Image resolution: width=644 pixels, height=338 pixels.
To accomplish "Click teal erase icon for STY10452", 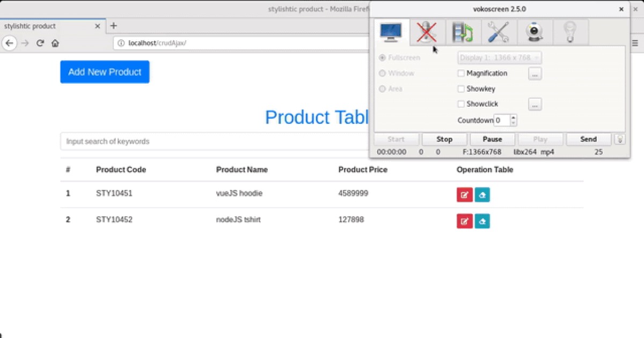I will click(482, 221).
